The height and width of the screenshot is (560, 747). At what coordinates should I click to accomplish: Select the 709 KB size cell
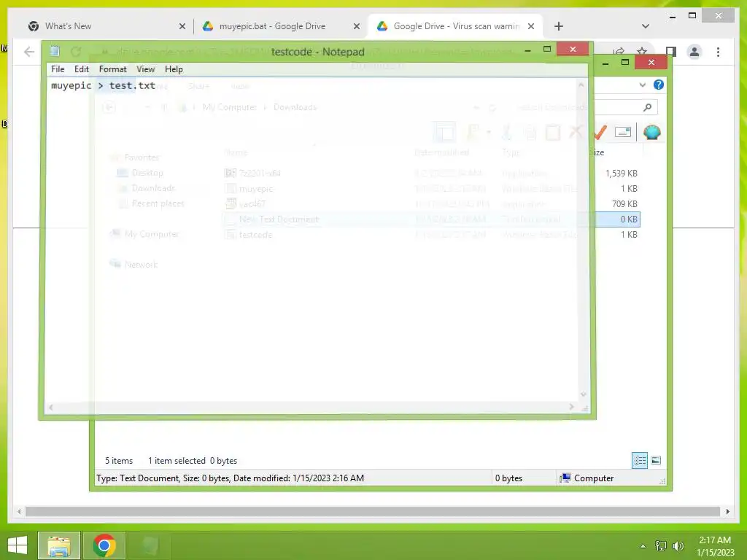[x=624, y=204]
